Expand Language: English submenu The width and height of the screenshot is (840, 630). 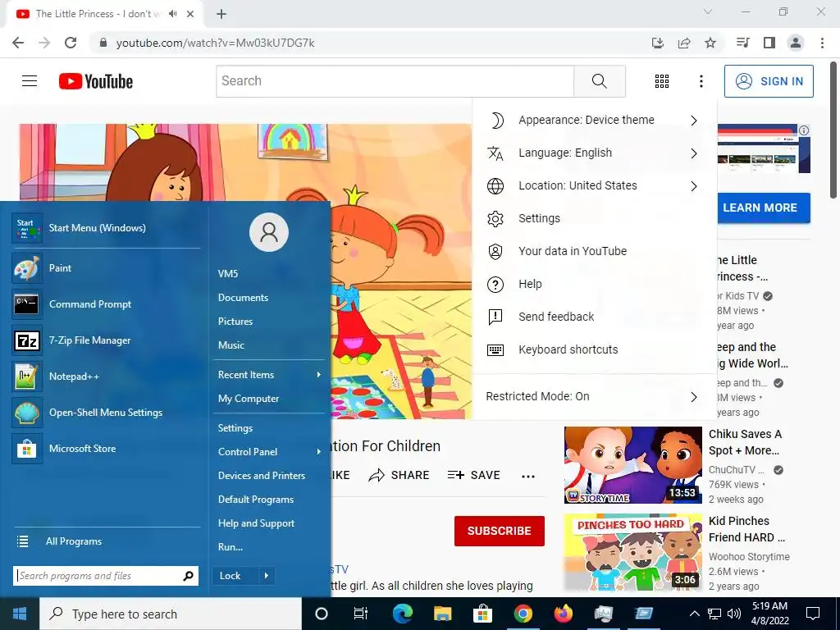click(x=595, y=153)
